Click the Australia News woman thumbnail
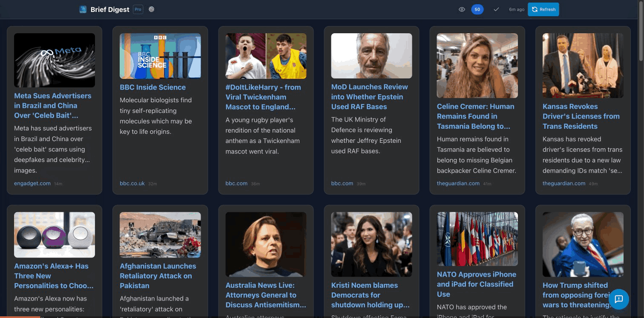This screenshot has height=318, width=644. (266, 244)
